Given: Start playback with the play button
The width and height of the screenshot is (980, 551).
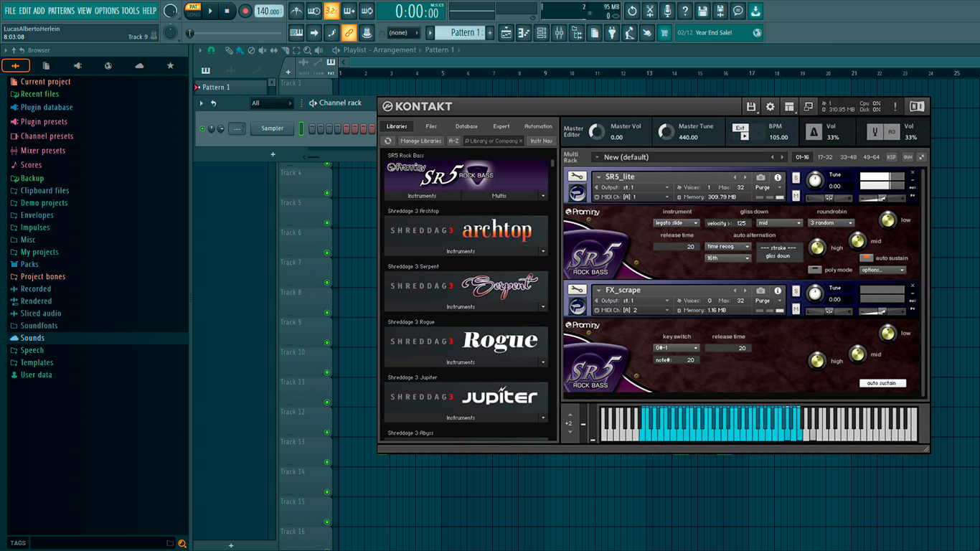Looking at the screenshot, I should (x=210, y=11).
